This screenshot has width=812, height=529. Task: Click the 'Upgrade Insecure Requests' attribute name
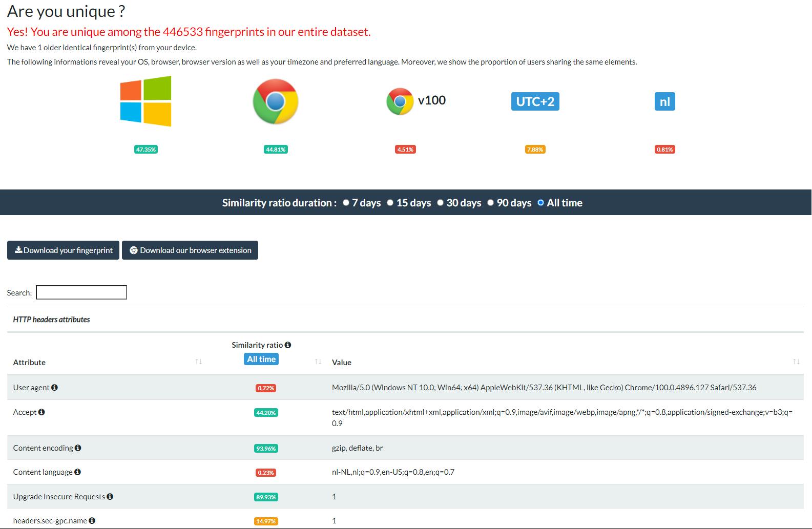(x=59, y=497)
